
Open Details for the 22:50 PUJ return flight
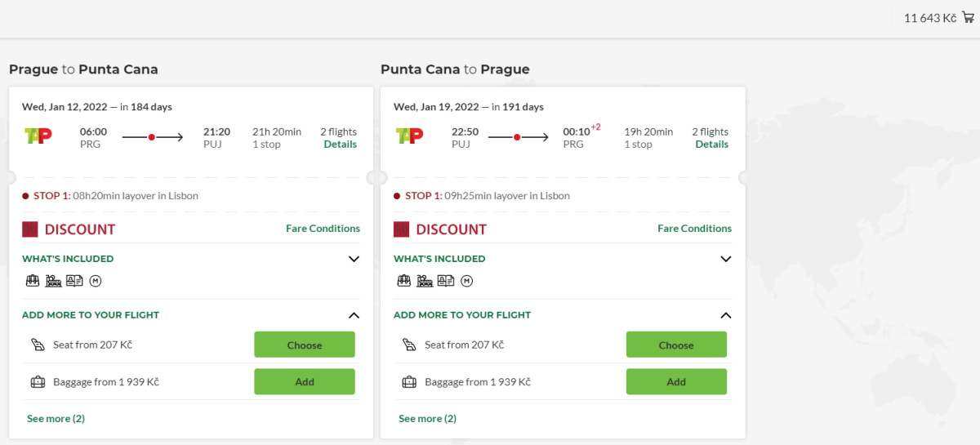click(712, 145)
